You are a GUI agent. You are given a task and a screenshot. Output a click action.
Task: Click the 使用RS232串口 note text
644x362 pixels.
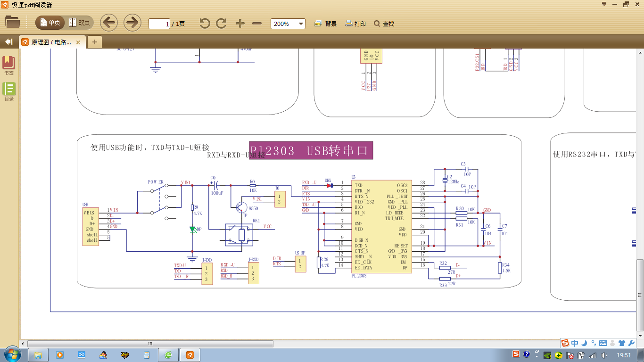point(594,154)
